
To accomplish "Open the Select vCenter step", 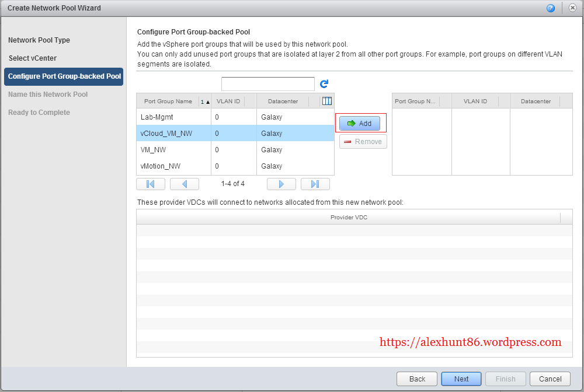I will click(33, 58).
